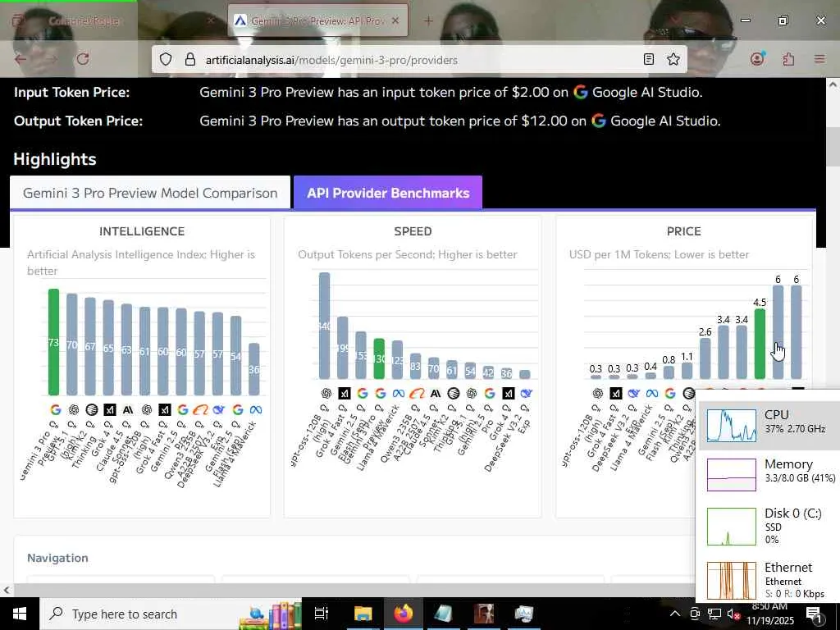The width and height of the screenshot is (840, 630).
Task: Open the Firefox hamburger application menu
Action: coord(819,59)
